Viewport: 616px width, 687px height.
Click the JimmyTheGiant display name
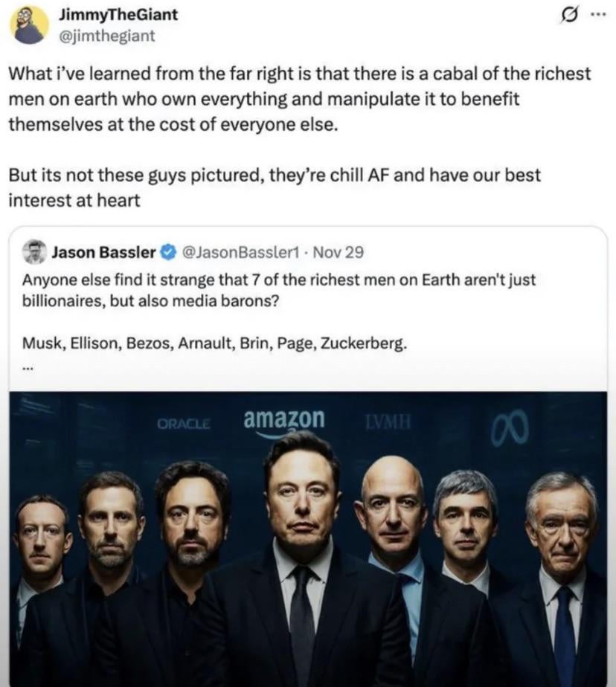117,14
